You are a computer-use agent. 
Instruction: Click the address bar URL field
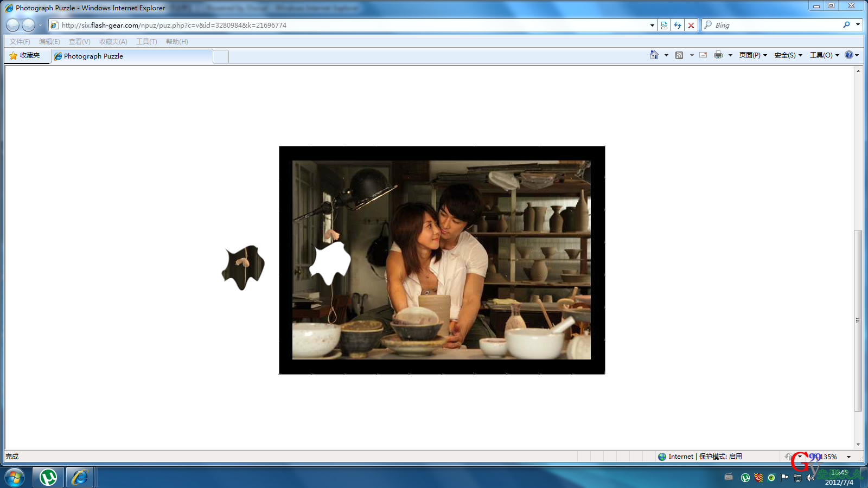(x=353, y=25)
